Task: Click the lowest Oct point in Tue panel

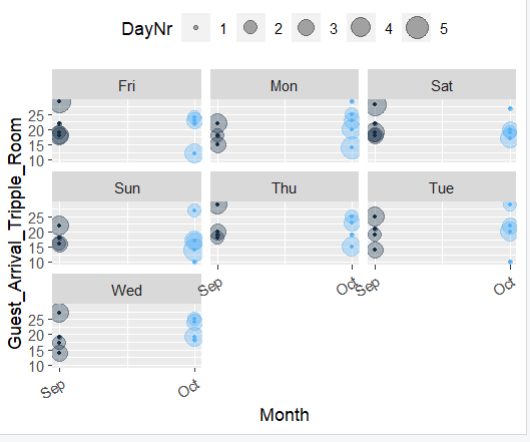Action: point(510,262)
